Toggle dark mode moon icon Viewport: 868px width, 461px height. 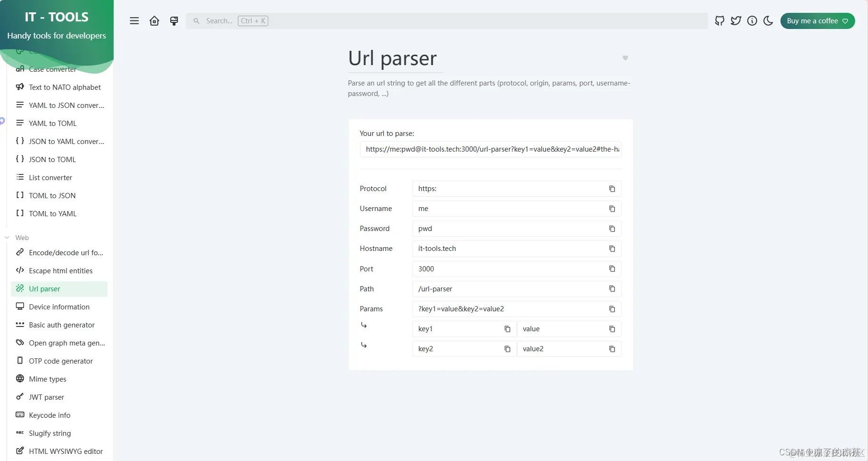click(x=768, y=21)
